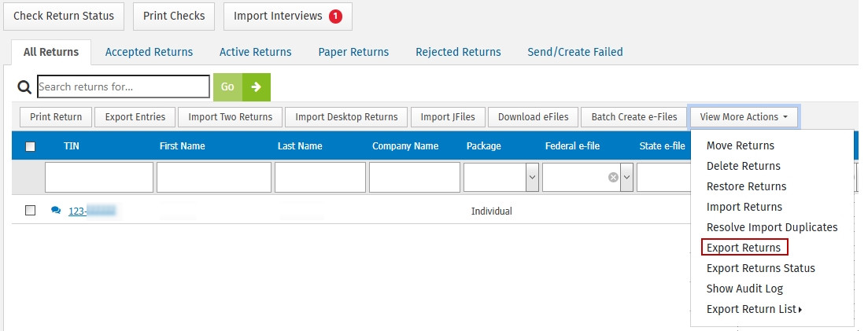The image size is (868, 331).
Task: Click the Batch Create e-Files button
Action: click(634, 117)
